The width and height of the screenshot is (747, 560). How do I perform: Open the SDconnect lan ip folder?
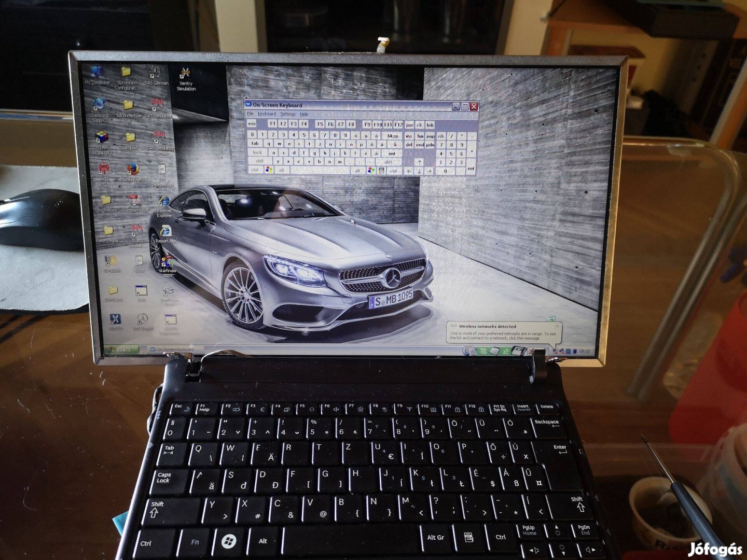click(x=129, y=110)
